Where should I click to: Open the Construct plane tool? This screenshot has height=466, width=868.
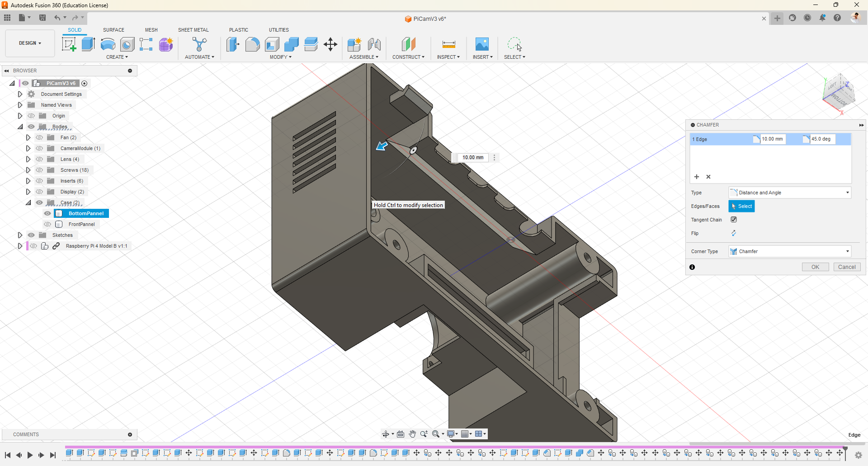tap(408, 44)
